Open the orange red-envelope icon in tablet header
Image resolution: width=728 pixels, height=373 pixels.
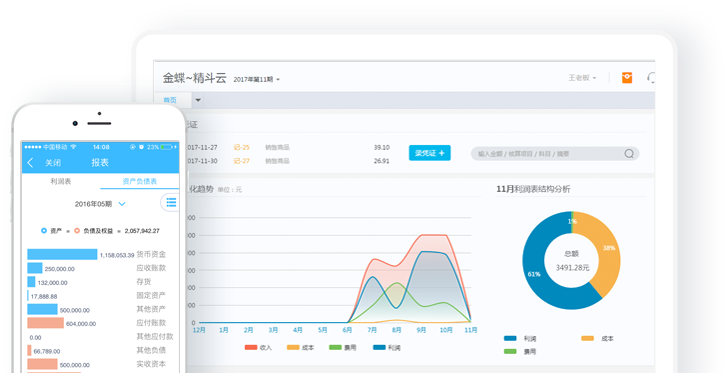(627, 78)
